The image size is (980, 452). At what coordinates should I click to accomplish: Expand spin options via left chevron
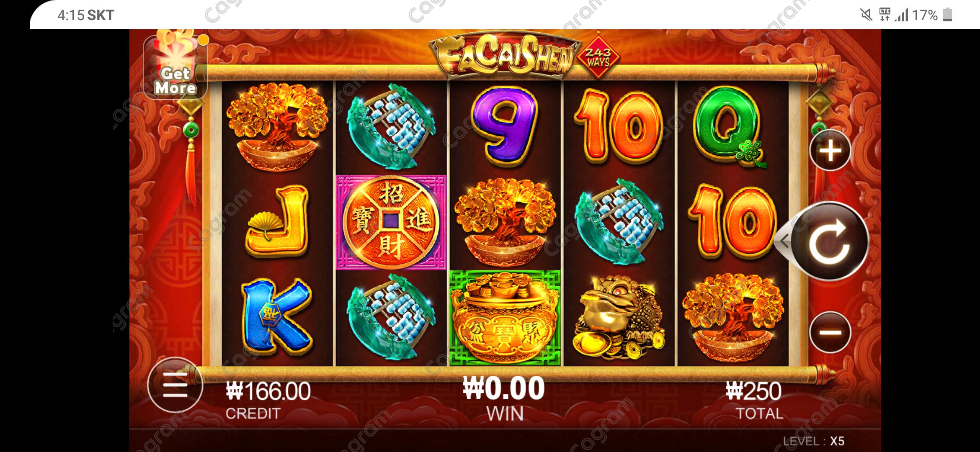point(784,241)
